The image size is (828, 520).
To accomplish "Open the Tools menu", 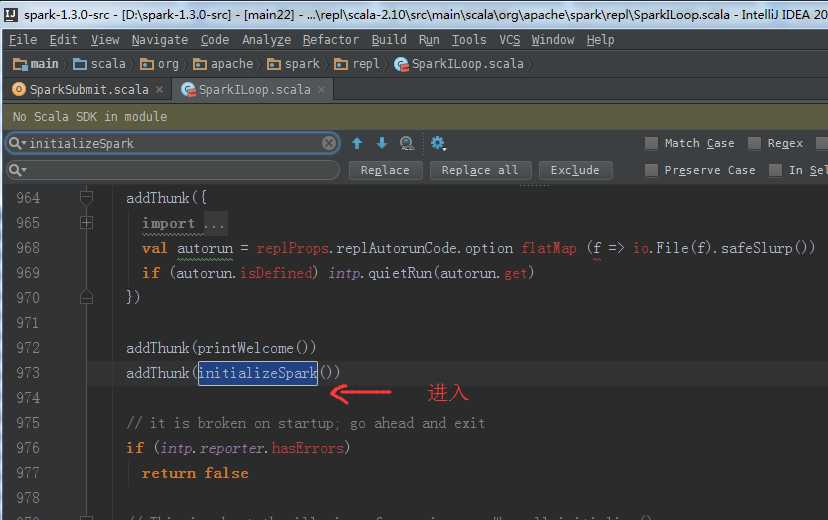I will 468,40.
